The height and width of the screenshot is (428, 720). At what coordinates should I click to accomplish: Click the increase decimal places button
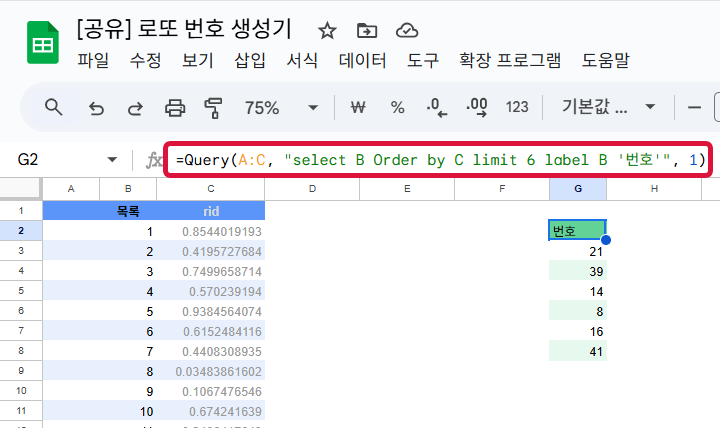click(x=476, y=107)
